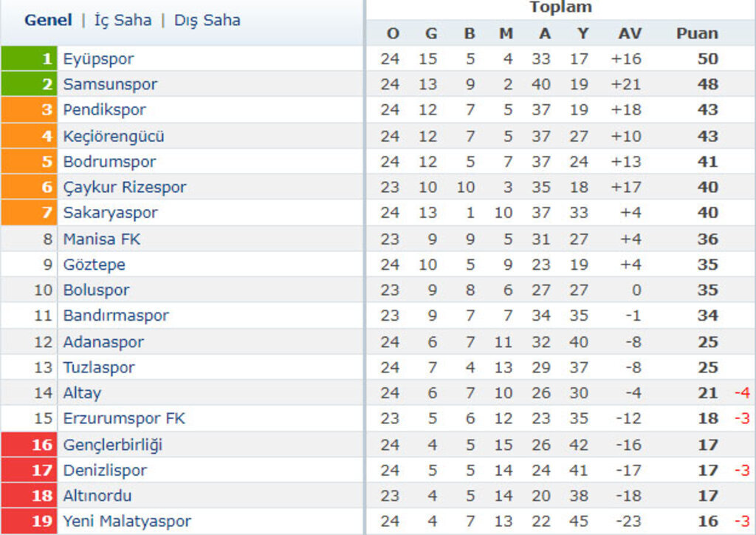Viewport: 756px width, 535px height.
Task: Open Eyüpspor team link
Action: 98,58
